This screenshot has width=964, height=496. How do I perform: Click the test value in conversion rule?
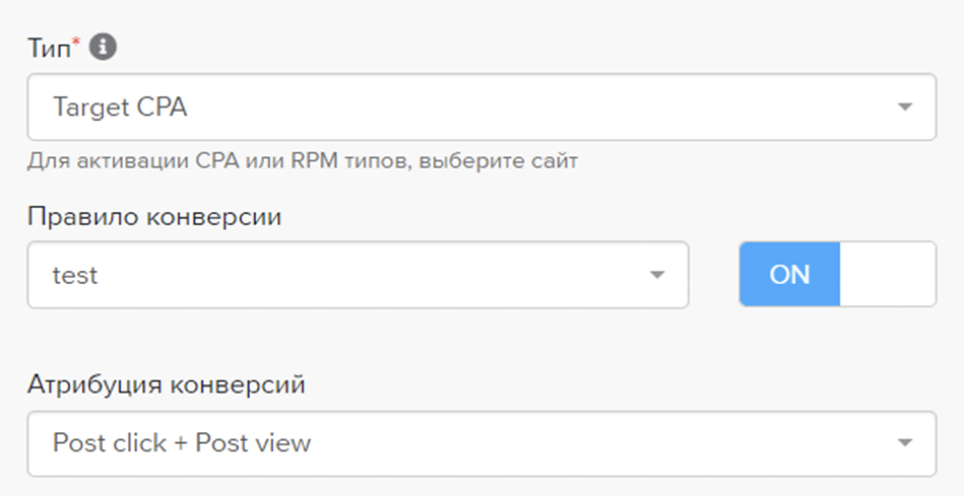75,274
